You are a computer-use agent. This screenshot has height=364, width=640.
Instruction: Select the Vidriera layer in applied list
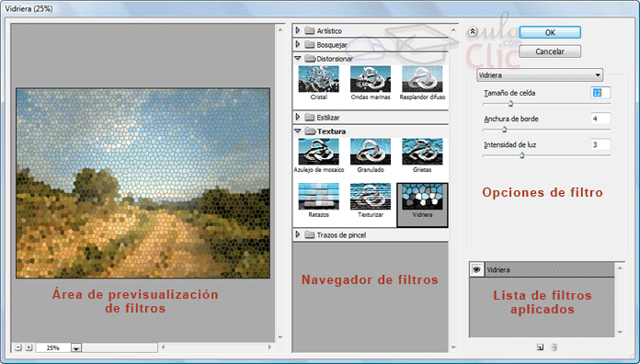[549, 269]
